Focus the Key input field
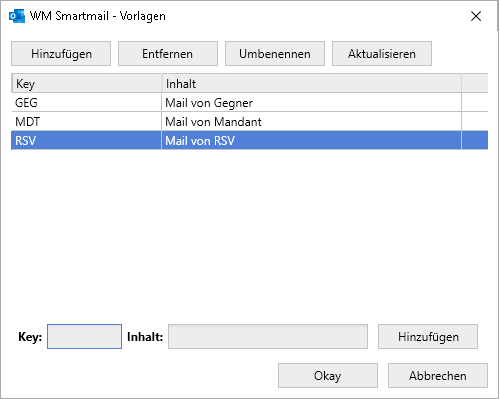Screen dimensions: 500x399 84,337
